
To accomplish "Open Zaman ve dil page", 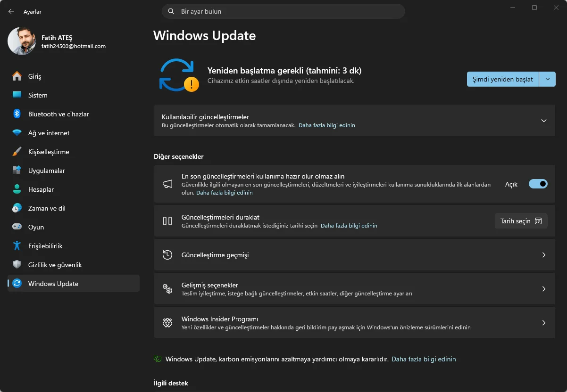I will [x=74, y=208].
